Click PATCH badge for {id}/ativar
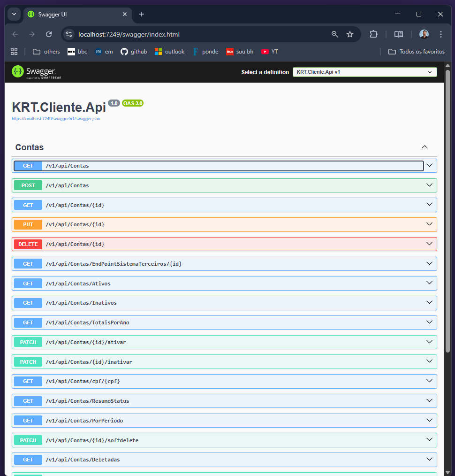This screenshot has width=455, height=476. click(x=28, y=342)
